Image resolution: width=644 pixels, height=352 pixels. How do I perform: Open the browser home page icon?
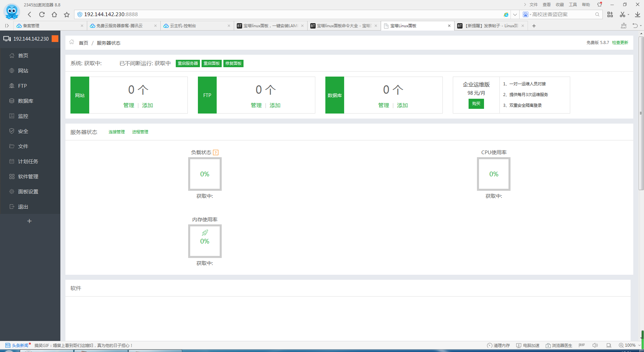point(54,14)
